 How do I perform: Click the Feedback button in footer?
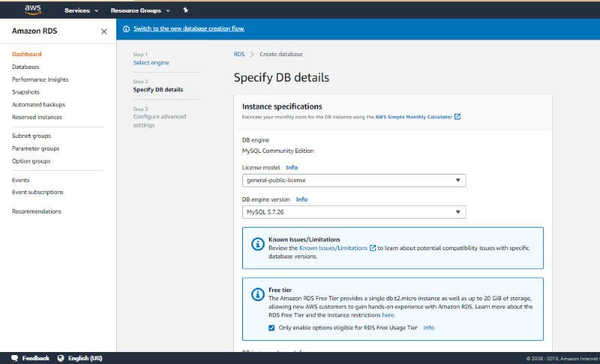pos(35,358)
